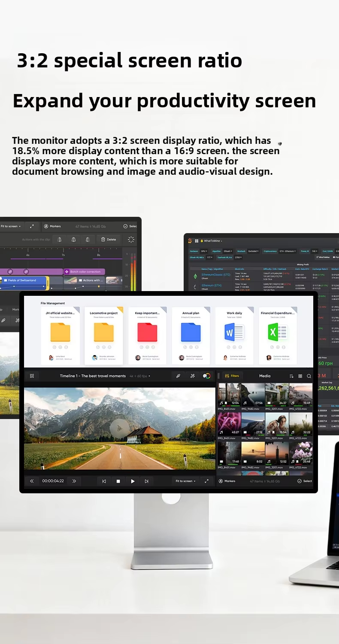Click the magic wand icon in editor header
This screenshot has width=339, height=644.
click(x=193, y=376)
